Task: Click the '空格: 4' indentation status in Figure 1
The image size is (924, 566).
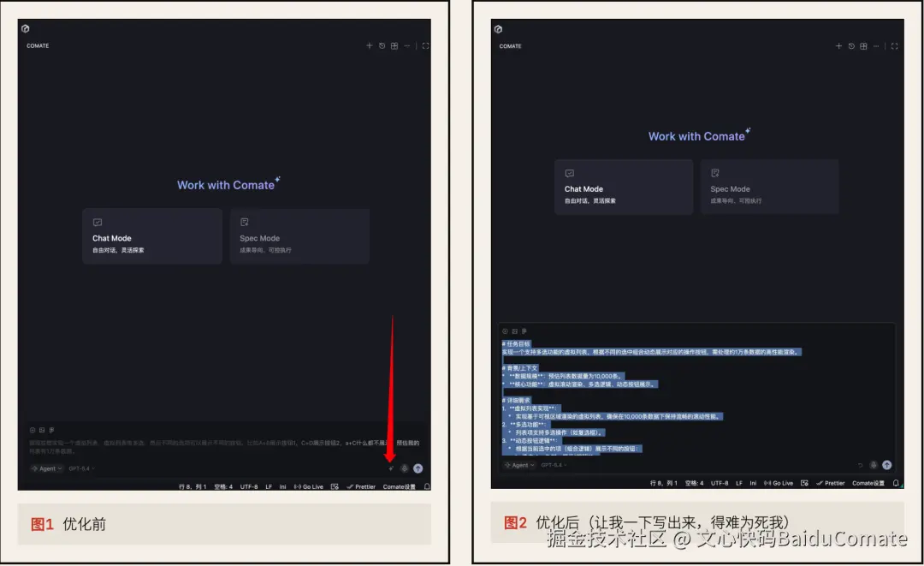Action: point(223,486)
